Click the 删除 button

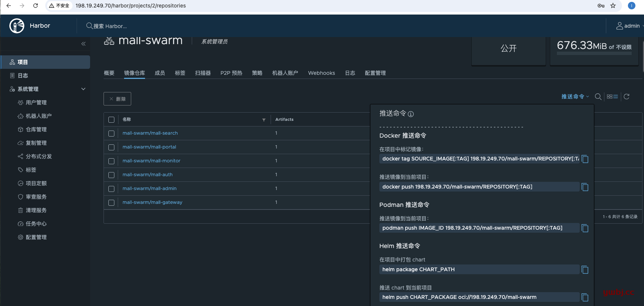(117, 99)
